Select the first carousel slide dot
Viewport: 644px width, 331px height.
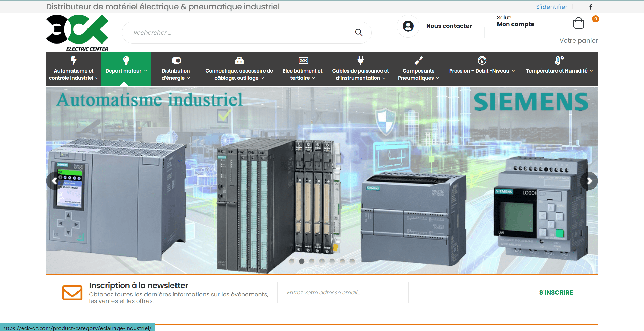click(292, 261)
